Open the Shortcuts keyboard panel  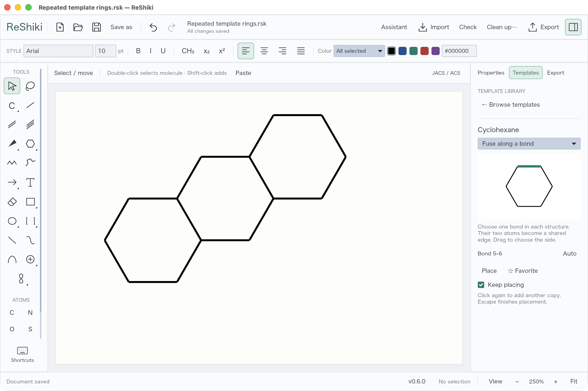coord(23,355)
